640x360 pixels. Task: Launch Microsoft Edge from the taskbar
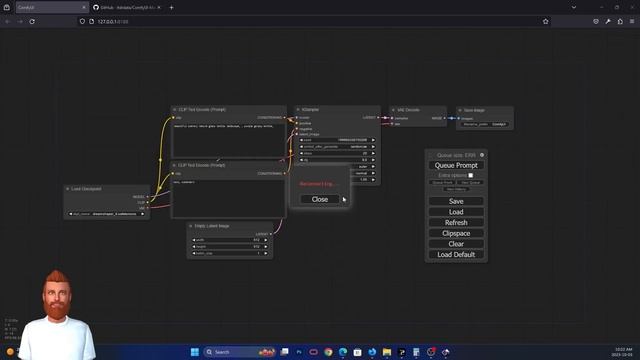343,352
